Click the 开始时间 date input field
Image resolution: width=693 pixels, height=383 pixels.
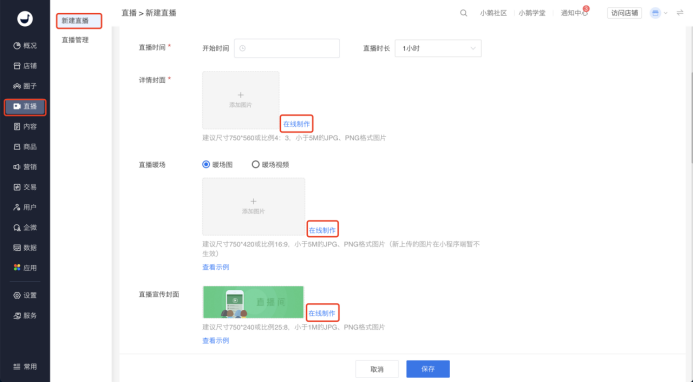coord(287,49)
